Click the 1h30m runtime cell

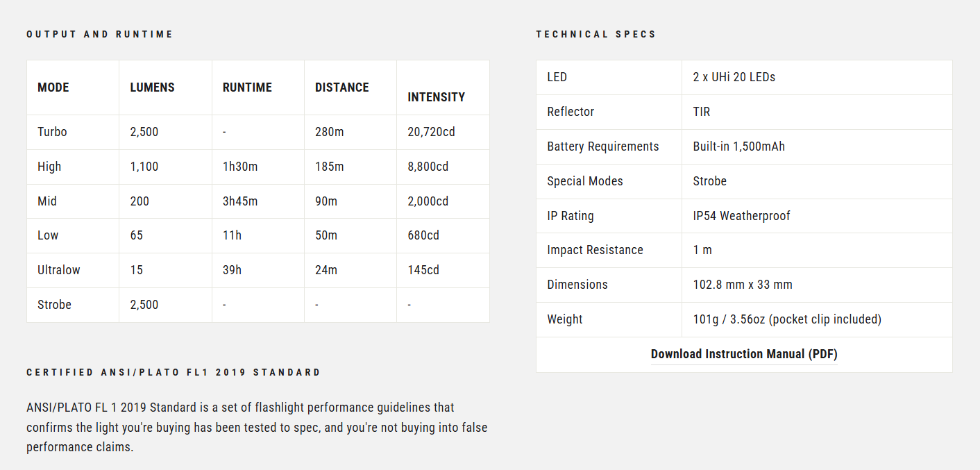pyautogui.click(x=240, y=167)
